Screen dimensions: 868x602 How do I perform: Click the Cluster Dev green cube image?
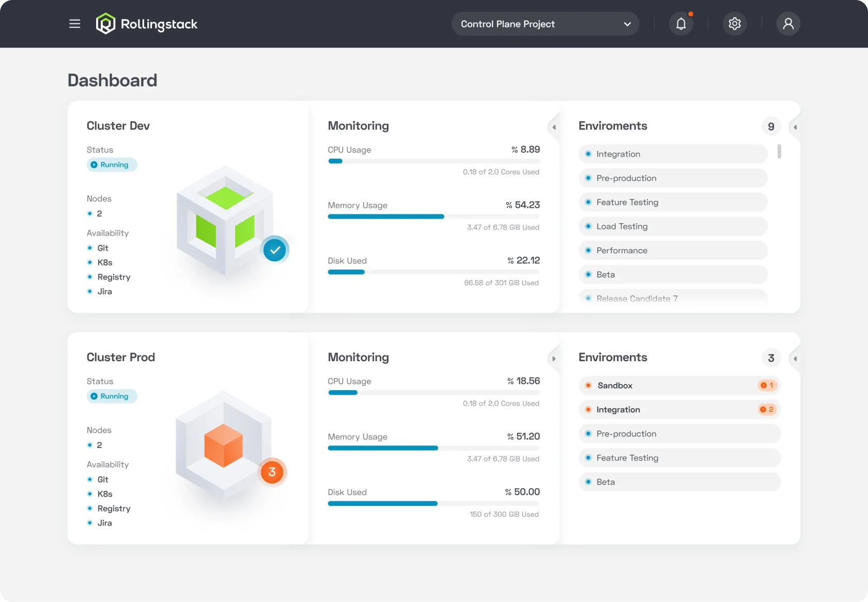click(x=225, y=221)
